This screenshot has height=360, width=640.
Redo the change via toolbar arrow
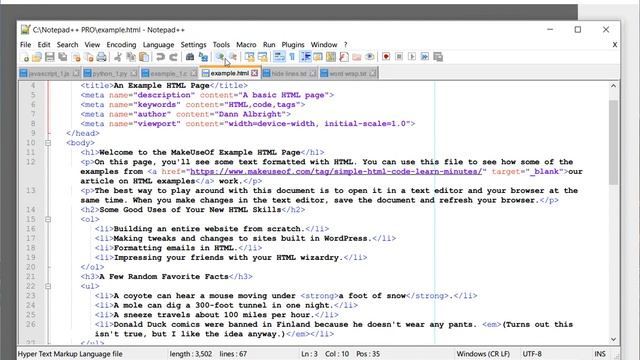click(x=173, y=57)
